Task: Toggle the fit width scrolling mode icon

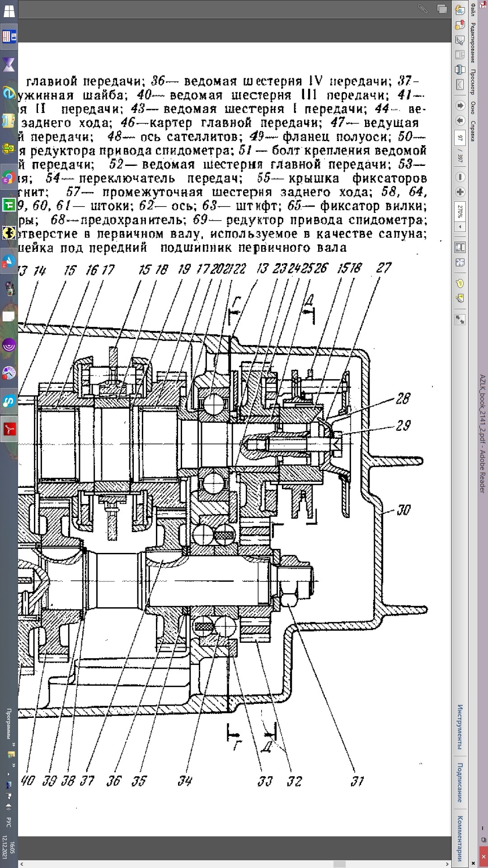Action: click(460, 248)
